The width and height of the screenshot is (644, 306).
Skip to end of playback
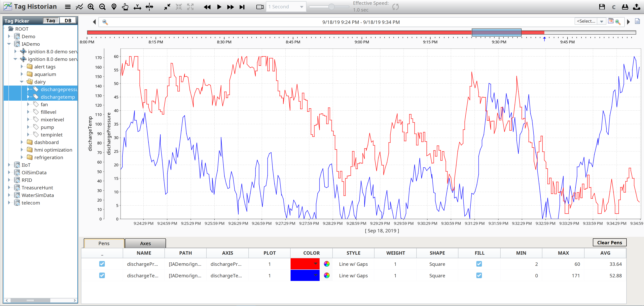click(x=242, y=7)
